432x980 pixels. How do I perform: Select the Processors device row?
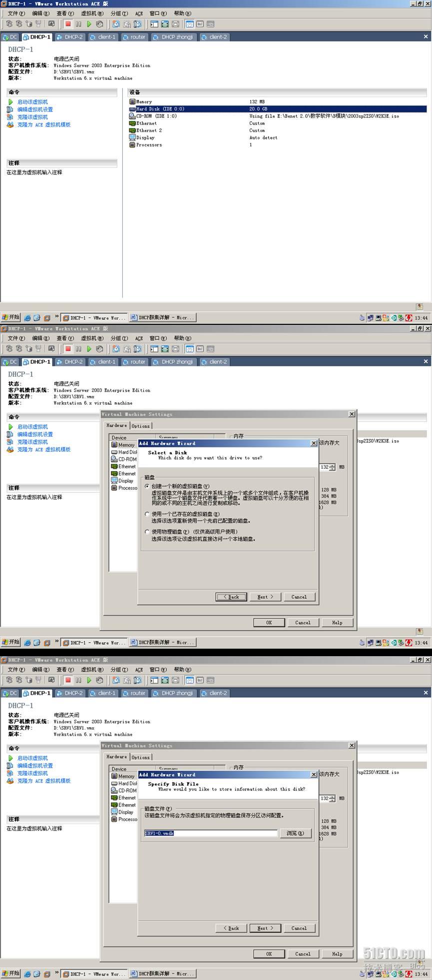coord(278,145)
